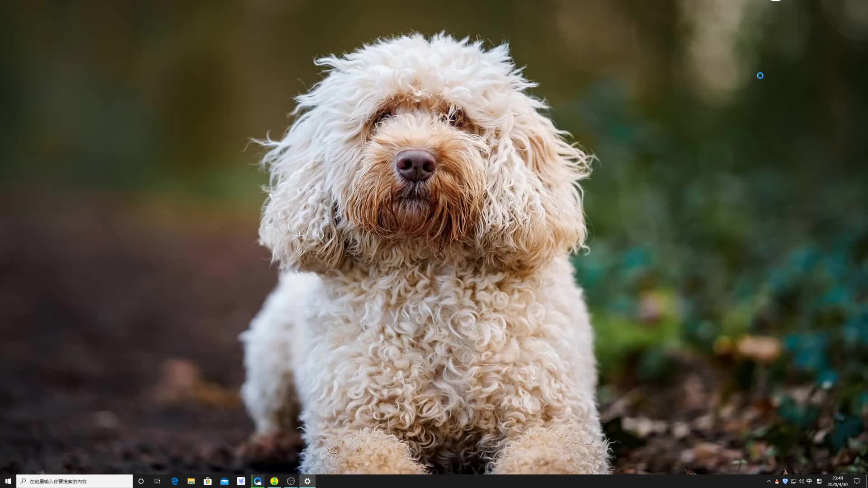Open Microsoft Store from taskbar

coord(208,481)
